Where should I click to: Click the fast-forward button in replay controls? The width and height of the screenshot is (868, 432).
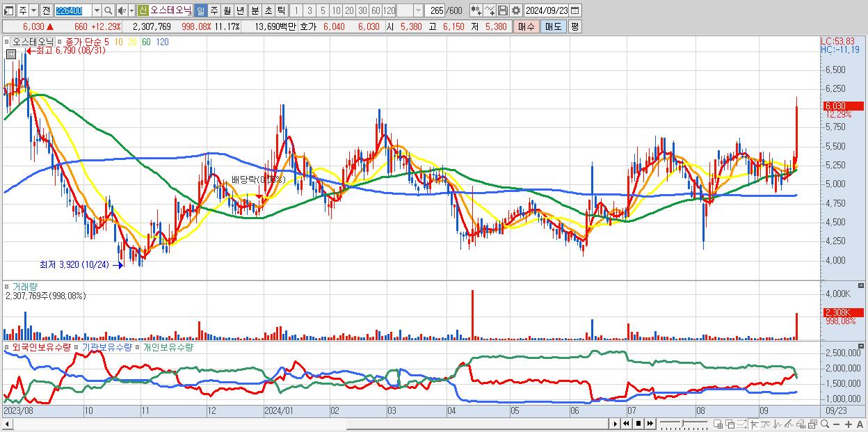(x=650, y=423)
